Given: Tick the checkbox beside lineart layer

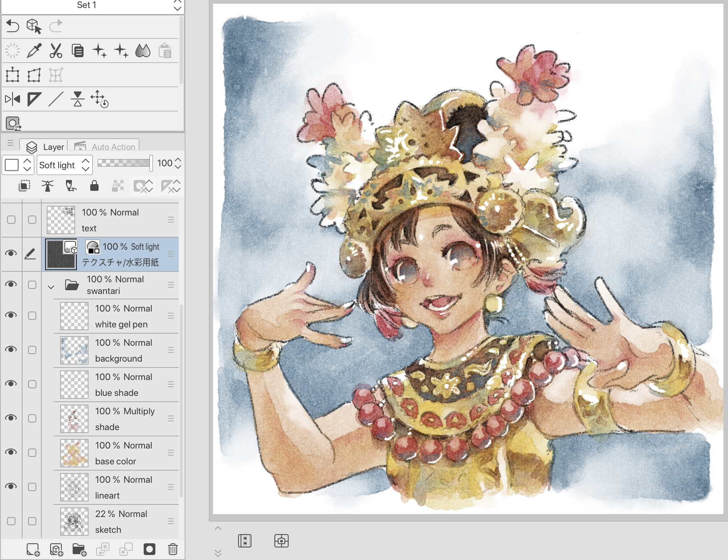Looking at the screenshot, I should tap(32, 487).
